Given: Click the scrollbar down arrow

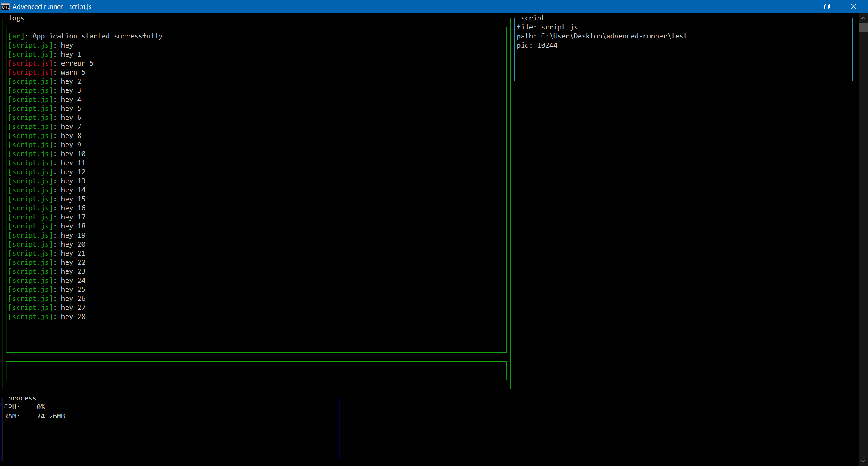Looking at the screenshot, I should [863, 462].
